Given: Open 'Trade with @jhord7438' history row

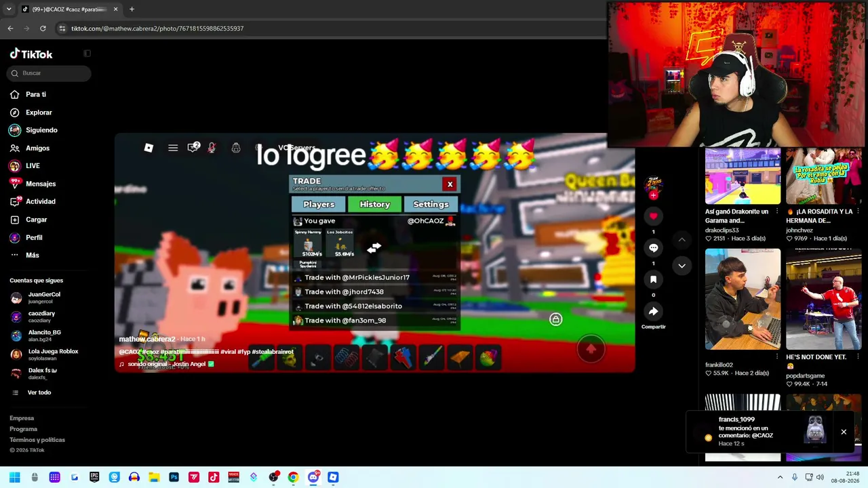Looking at the screenshot, I should coord(375,291).
